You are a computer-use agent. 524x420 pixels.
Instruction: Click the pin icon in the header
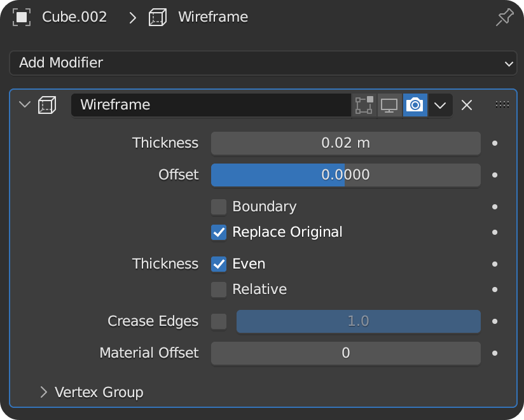pyautogui.click(x=505, y=17)
